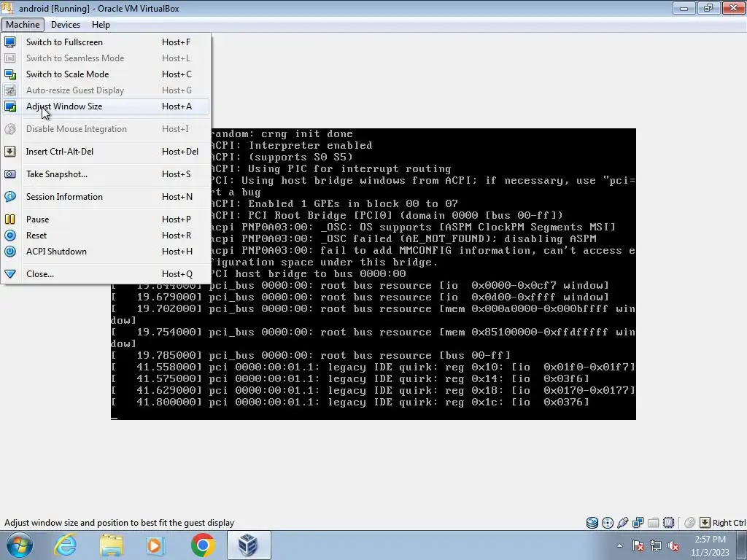The image size is (747, 560).
Task: Click the optical disc status icon
Action: [608, 523]
